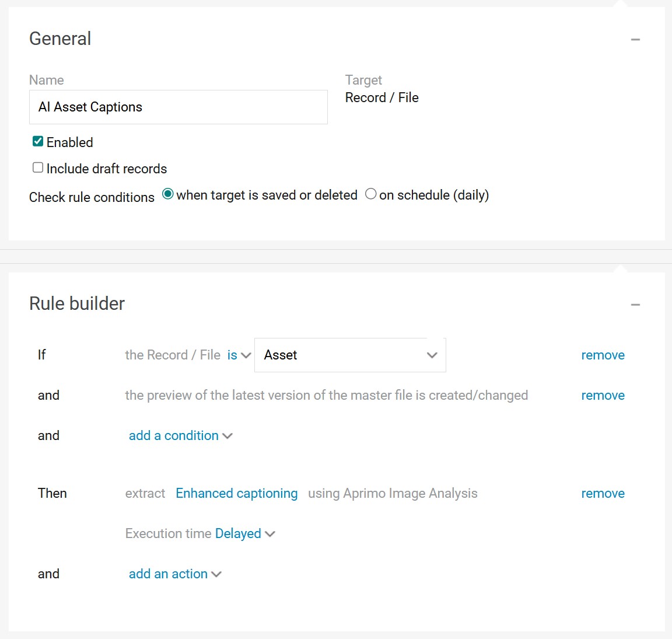Image resolution: width=672 pixels, height=639 pixels.
Task: Check Include draft records
Action: point(38,168)
